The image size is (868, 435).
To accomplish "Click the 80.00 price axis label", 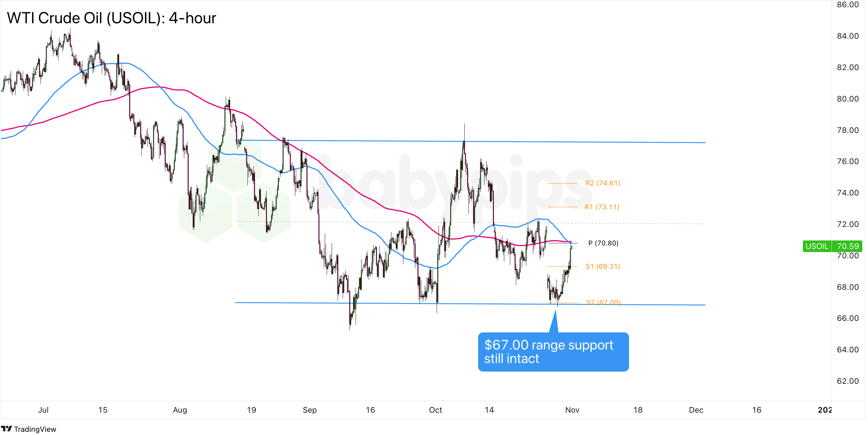I will pos(848,99).
